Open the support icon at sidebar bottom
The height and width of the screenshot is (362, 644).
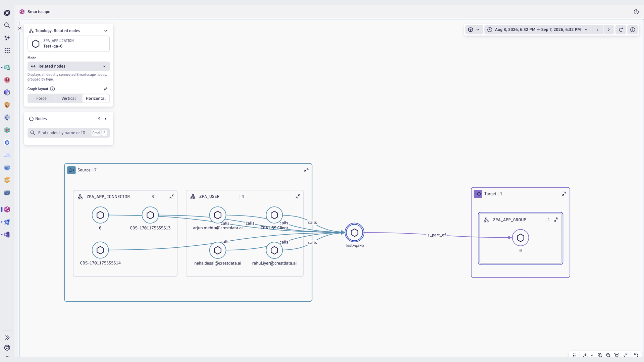click(x=7, y=348)
